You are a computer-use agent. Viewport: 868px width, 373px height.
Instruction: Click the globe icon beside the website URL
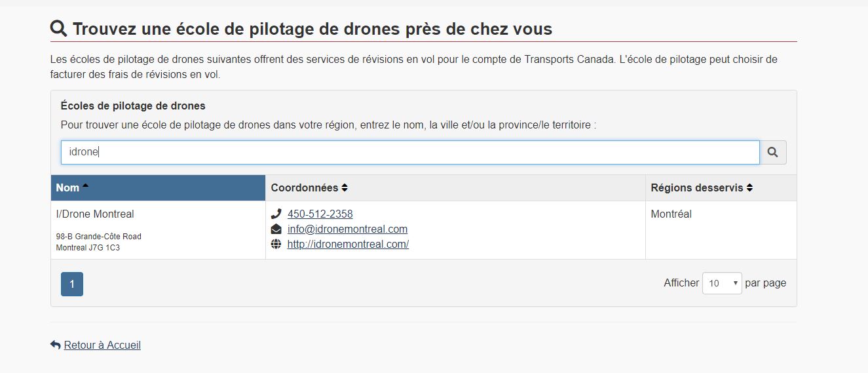point(276,244)
